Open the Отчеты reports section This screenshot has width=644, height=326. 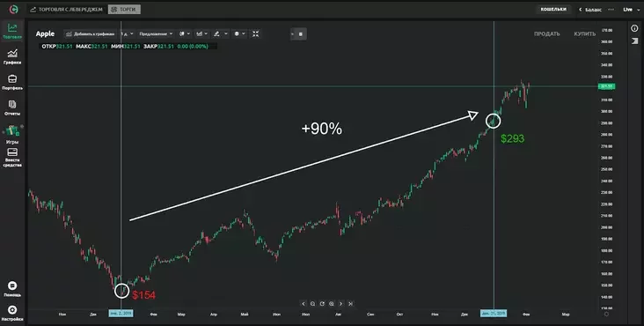tap(12, 107)
